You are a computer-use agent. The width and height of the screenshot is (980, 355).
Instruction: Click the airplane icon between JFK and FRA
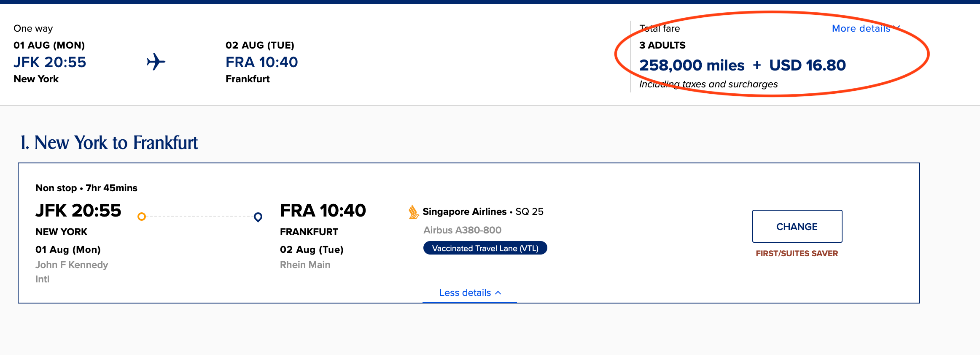[x=156, y=62]
